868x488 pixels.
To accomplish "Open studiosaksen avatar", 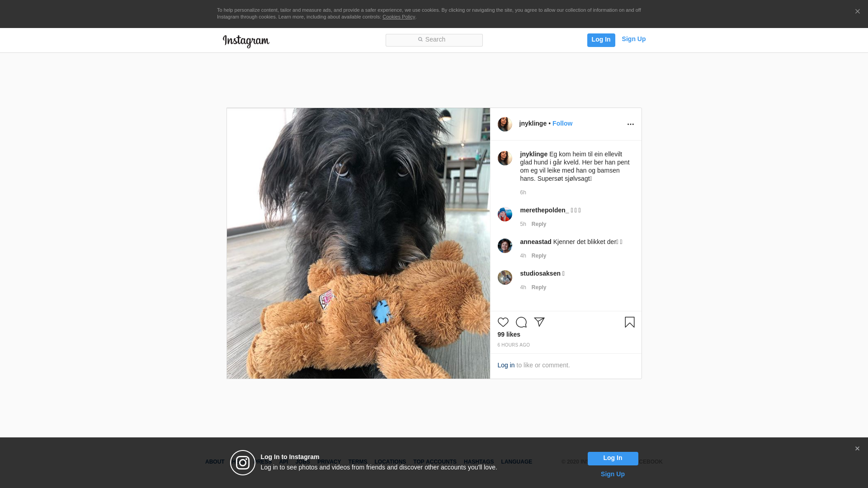I will [505, 277].
